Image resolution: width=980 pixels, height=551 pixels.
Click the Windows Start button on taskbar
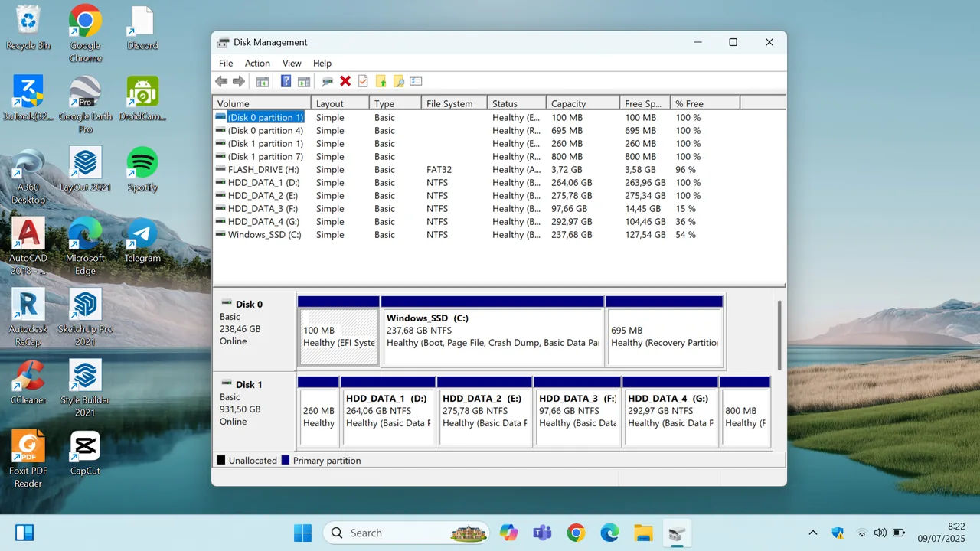pyautogui.click(x=303, y=533)
